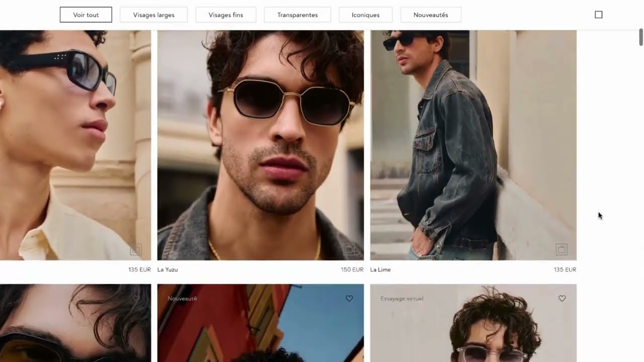This screenshot has width=644, height=362.
Task: Favorite the Essayage virtuel product with heart
Action: coord(562,298)
